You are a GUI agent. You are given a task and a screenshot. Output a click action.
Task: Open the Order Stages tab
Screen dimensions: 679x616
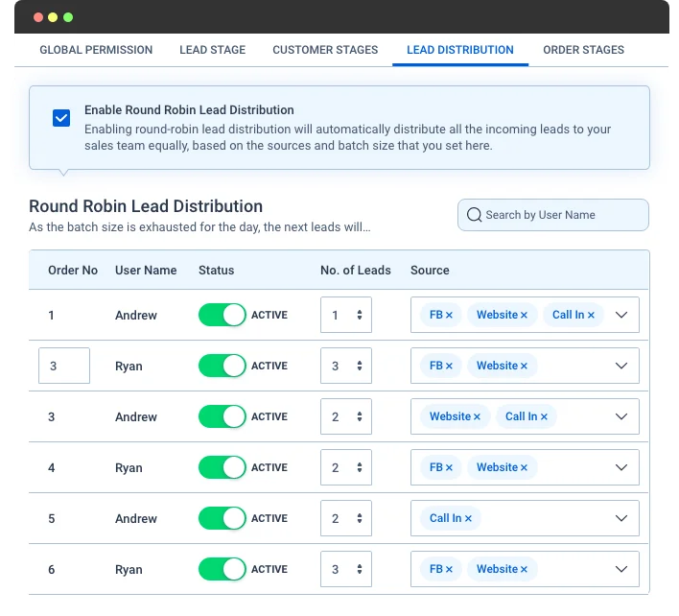point(583,50)
